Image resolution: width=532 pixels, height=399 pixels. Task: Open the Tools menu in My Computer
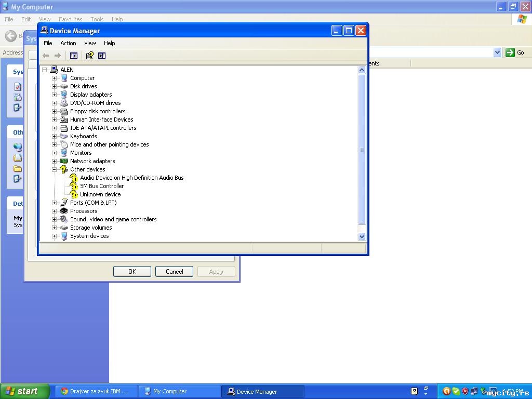point(97,19)
